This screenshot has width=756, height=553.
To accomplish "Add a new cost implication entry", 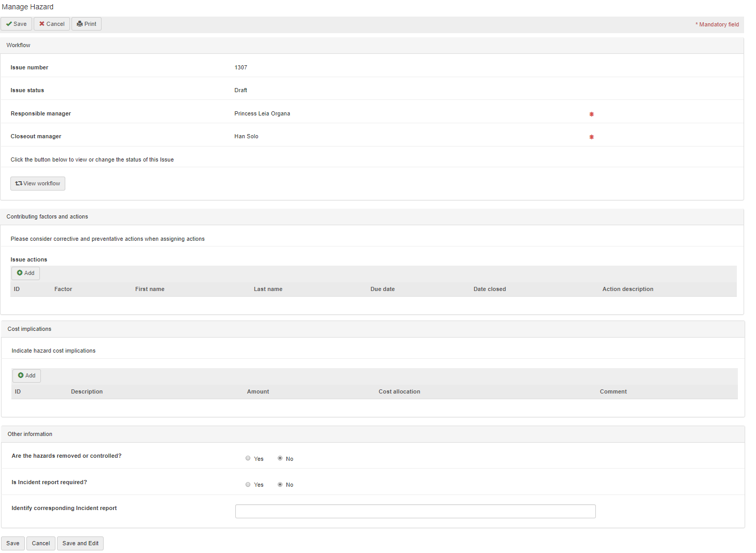I will [27, 375].
